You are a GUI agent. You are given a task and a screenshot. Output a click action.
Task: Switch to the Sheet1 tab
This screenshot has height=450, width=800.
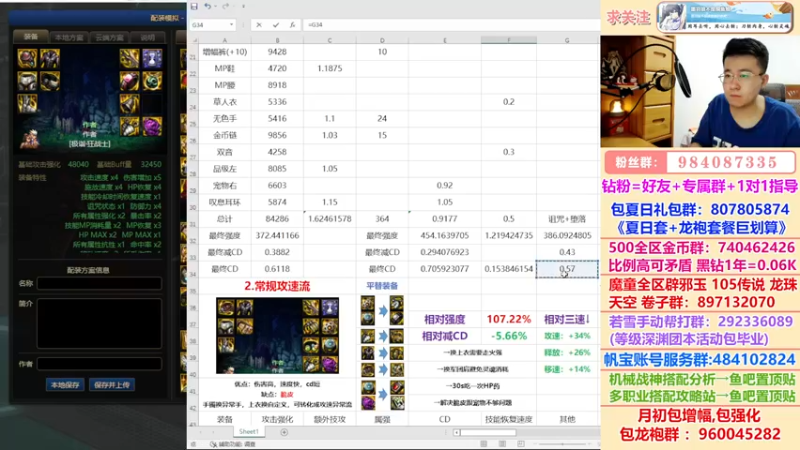(248, 432)
